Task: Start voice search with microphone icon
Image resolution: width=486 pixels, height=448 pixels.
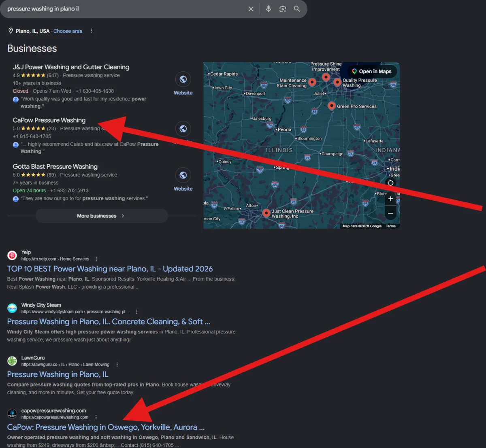Action: coord(268,9)
